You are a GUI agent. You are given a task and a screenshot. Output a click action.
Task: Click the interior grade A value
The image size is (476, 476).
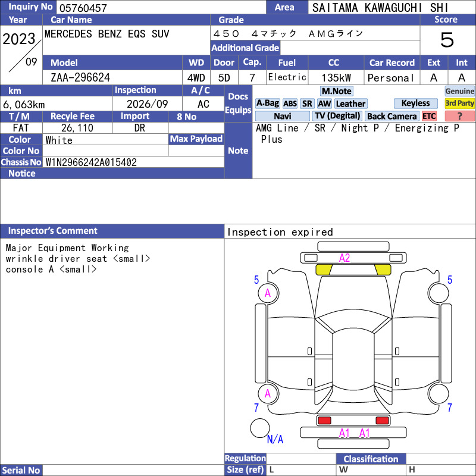pyautogui.click(x=462, y=78)
